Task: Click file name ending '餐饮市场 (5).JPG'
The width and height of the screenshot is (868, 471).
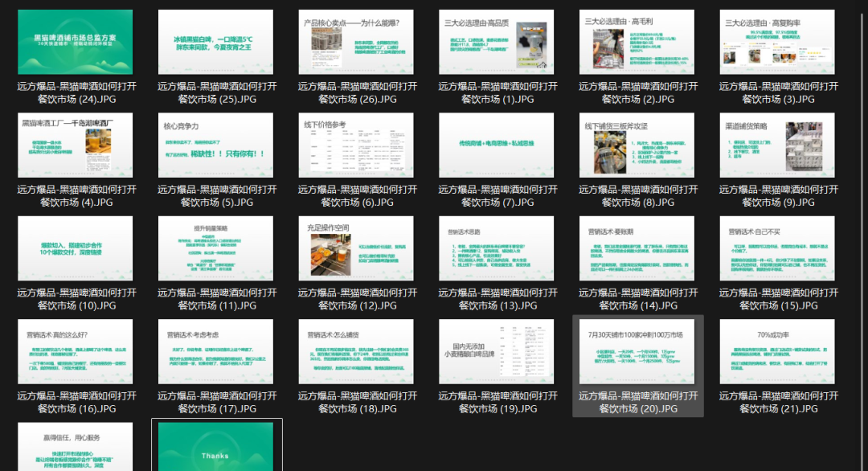Action: coord(217,196)
